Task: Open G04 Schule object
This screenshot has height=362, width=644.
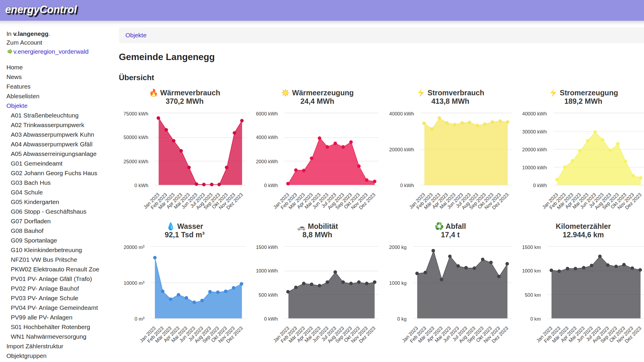Action: click(x=27, y=192)
